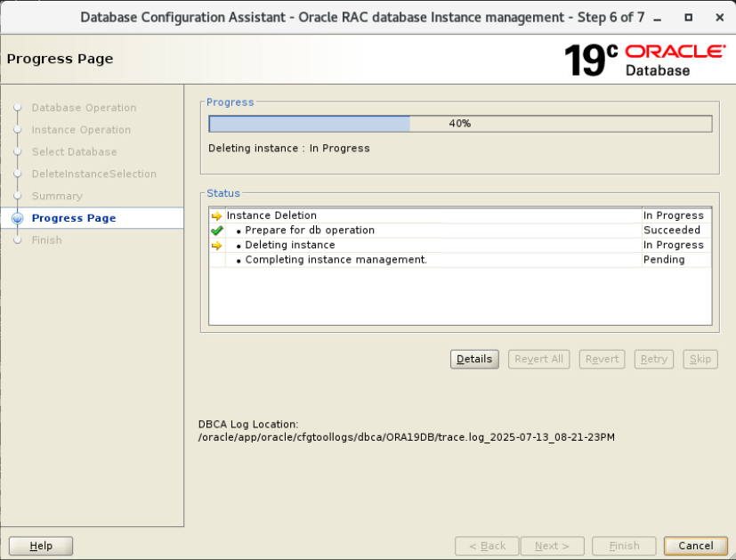Image resolution: width=736 pixels, height=560 pixels.
Task: Select the Summary step in the sidebar
Action: point(57,196)
